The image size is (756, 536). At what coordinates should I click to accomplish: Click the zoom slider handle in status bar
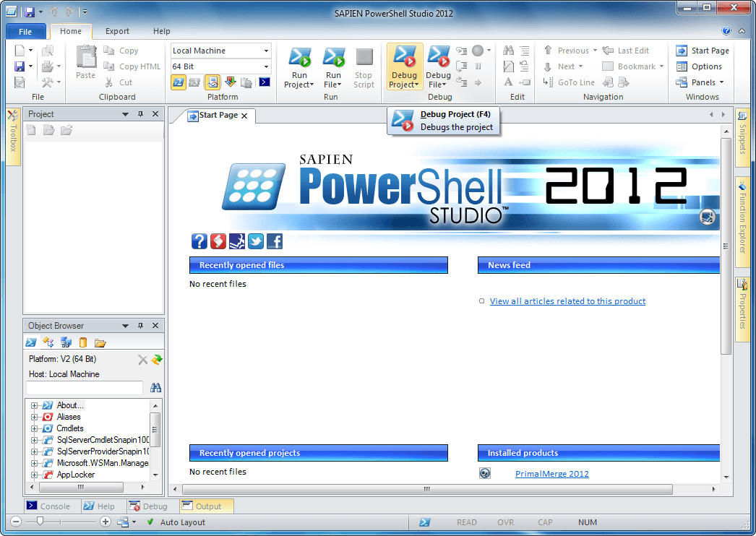click(x=40, y=521)
